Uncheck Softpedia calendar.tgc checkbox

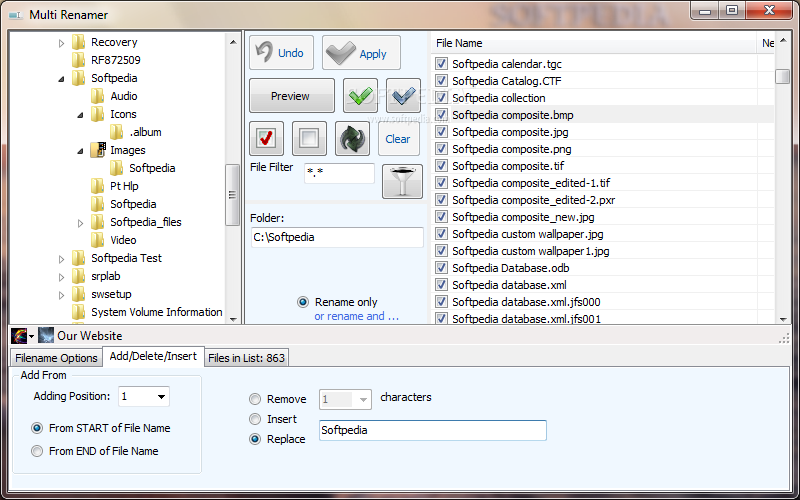[441, 64]
